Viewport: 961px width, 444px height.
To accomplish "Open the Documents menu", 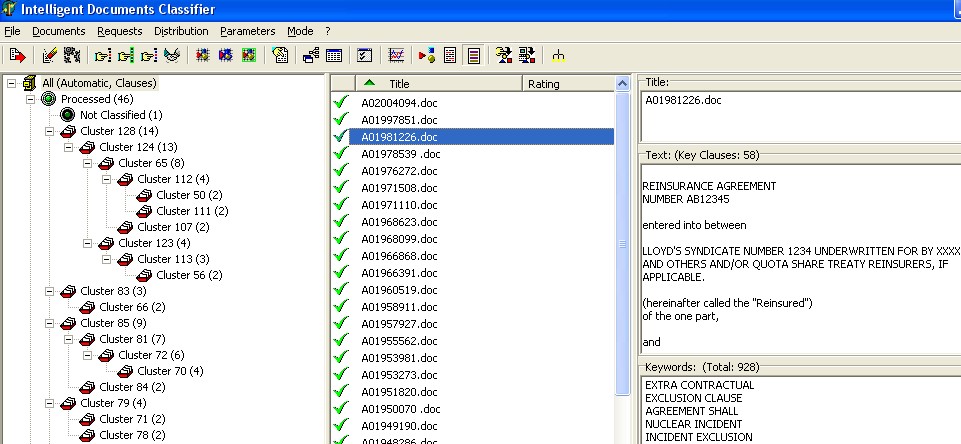I will pyautogui.click(x=59, y=31).
